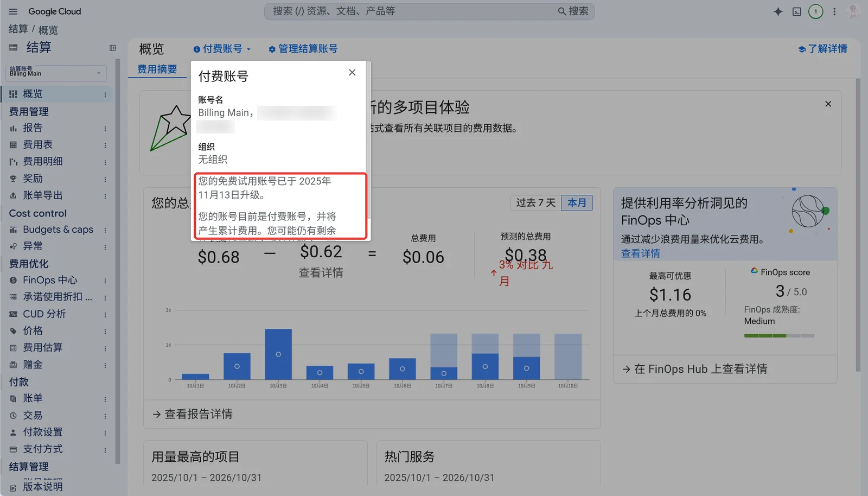Open 奖励 in the sidebar
Viewport: 868px width, 496px height.
pos(33,179)
